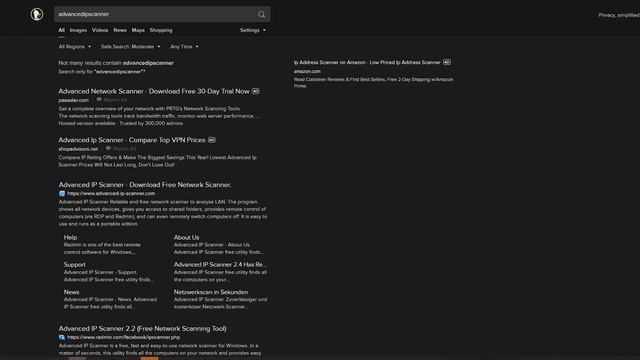640x360 pixels.
Task: Click the radmin.com/facebook/ipscanner.php URL
Action: tap(124, 337)
